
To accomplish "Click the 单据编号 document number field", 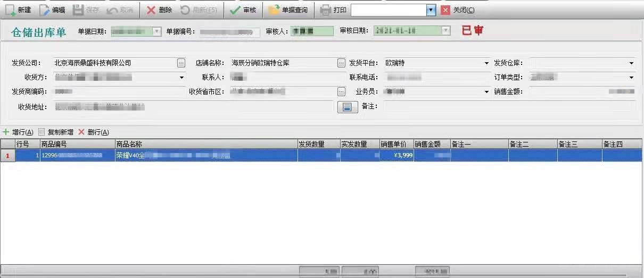I will click(x=229, y=32).
